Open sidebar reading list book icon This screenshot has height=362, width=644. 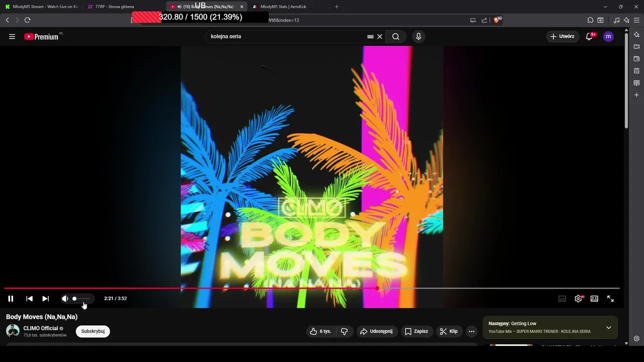click(636, 83)
